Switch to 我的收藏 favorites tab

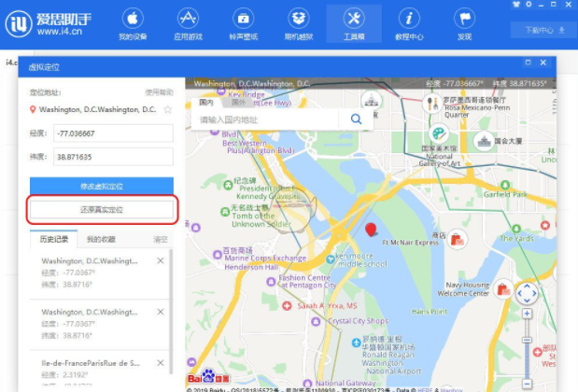coord(101,239)
